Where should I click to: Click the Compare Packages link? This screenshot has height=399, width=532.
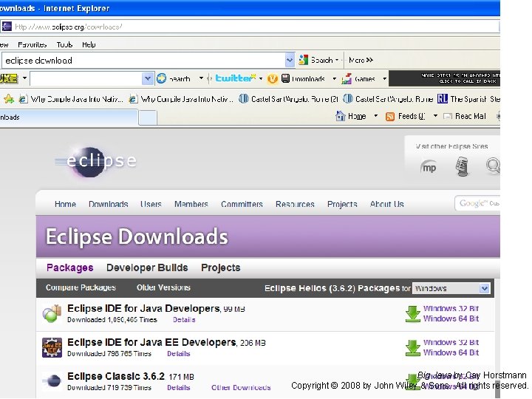coord(81,287)
